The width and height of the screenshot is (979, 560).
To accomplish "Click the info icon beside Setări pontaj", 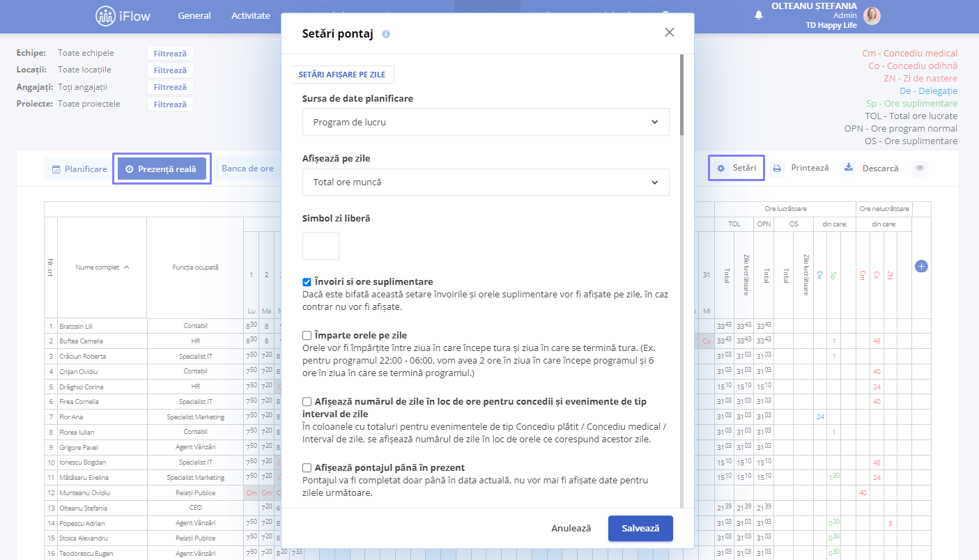I will click(386, 33).
